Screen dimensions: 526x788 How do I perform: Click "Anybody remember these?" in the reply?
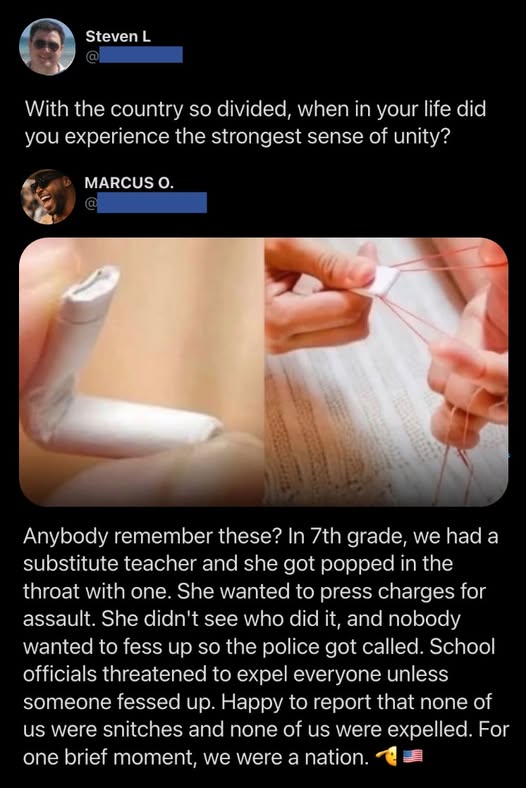click(153, 537)
